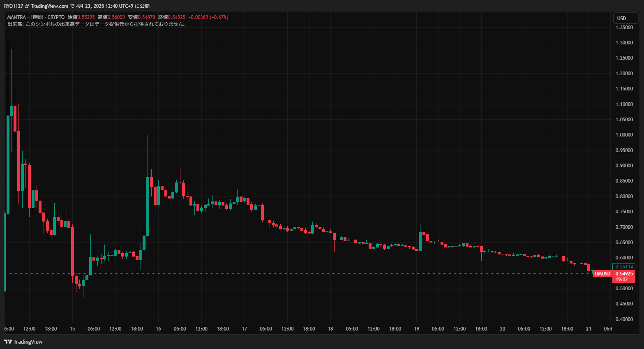Viewport: 644px width, 349px height.
Task: Click the MANTRA symbol title in legend
Action: [16, 17]
